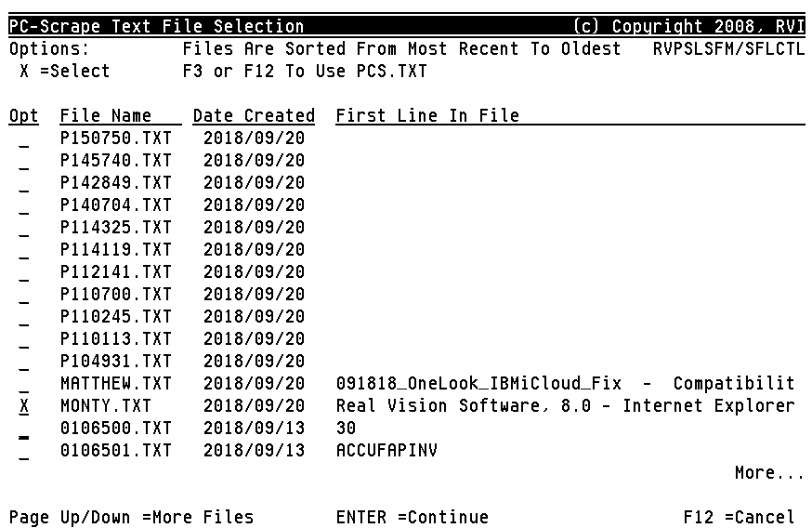Click the file name P150750.TXT
The height and width of the screenshot is (528, 812).
click(116, 139)
